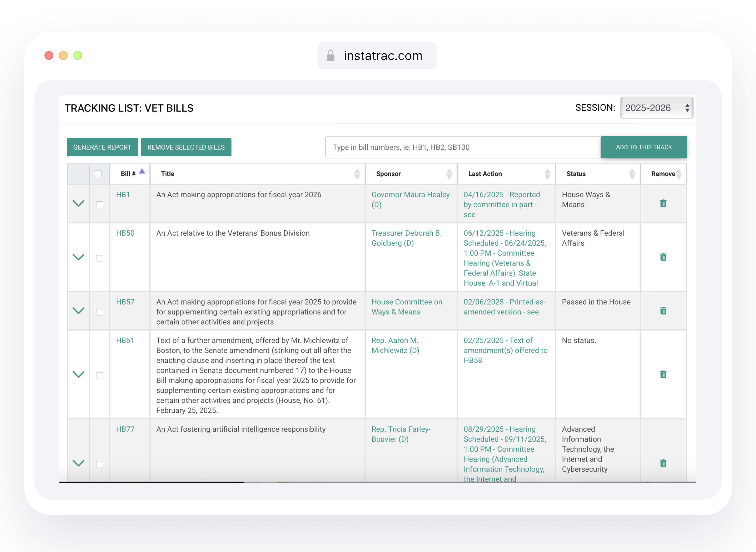Click Add To This Track button
This screenshot has width=756, height=552.
[x=644, y=147]
